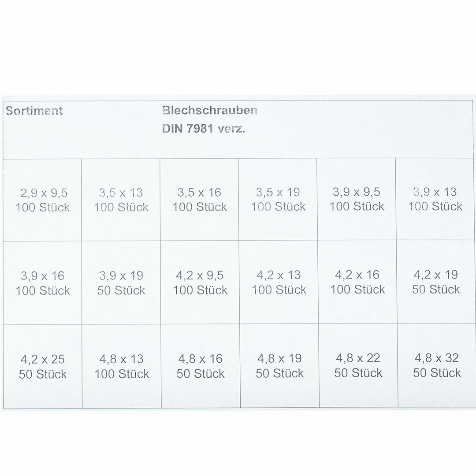Click the Sortiment header label
Screen dimensions: 476x476
click(34, 111)
